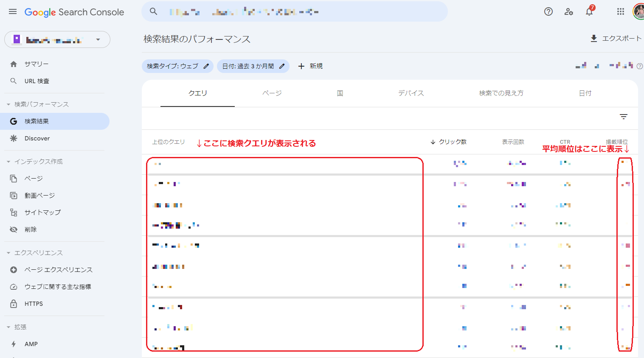
Task: Collapse the エクスペリエンス section
Action: pos(8,253)
